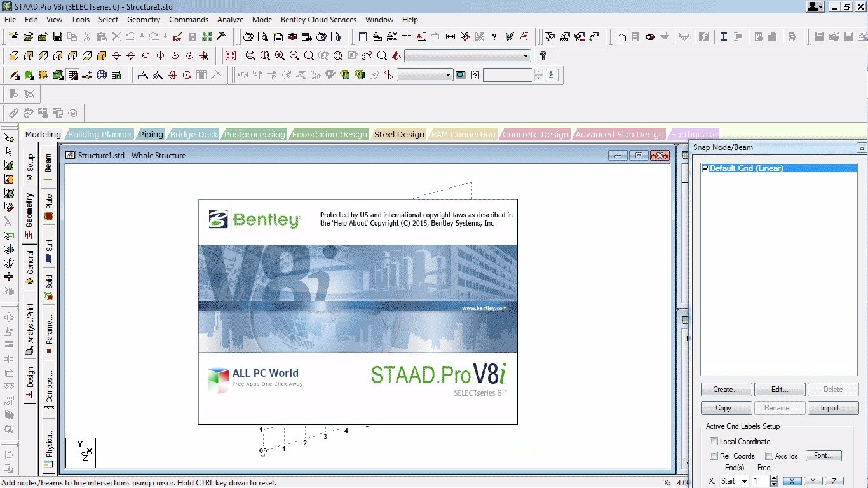Open the vertical Setup page tab
This screenshot has height=488, width=868.
tap(30, 167)
